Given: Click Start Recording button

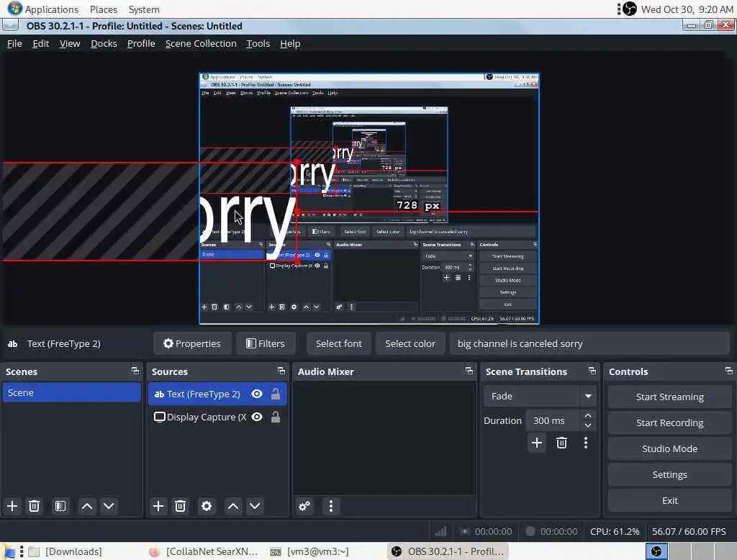Looking at the screenshot, I should (x=670, y=423).
